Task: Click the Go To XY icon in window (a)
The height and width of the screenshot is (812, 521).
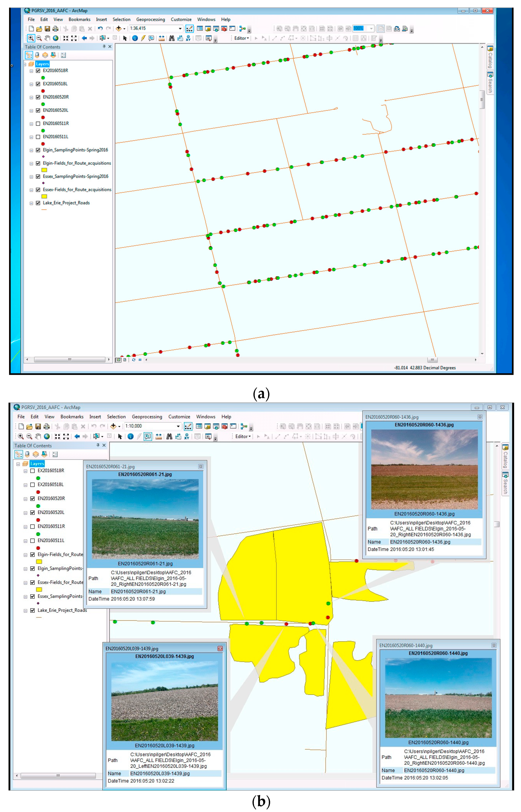Action: [x=188, y=38]
